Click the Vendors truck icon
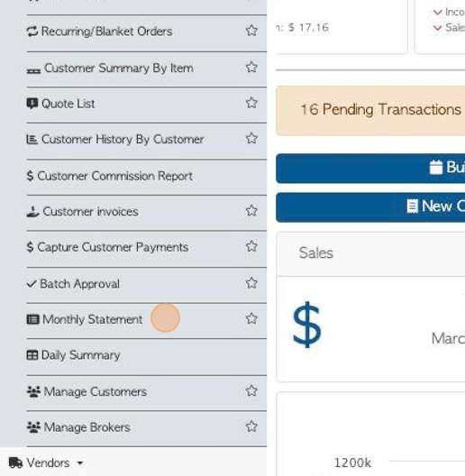The width and height of the screenshot is (465, 476). click(16, 463)
